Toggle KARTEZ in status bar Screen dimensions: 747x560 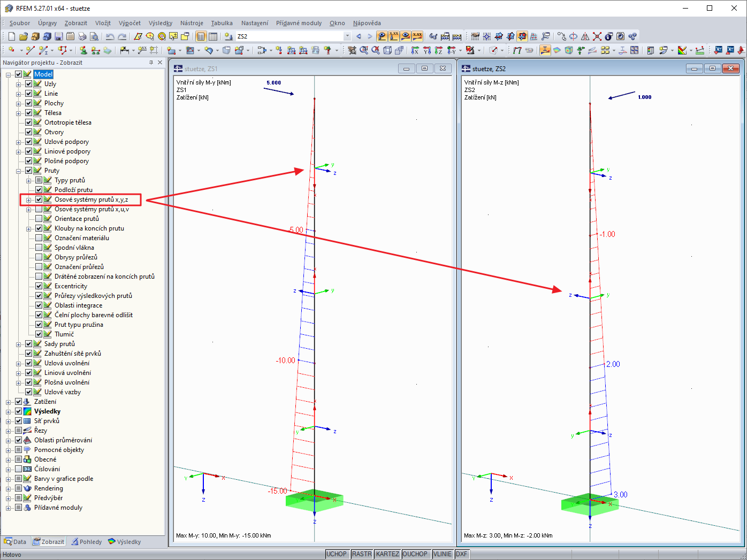pyautogui.click(x=387, y=554)
